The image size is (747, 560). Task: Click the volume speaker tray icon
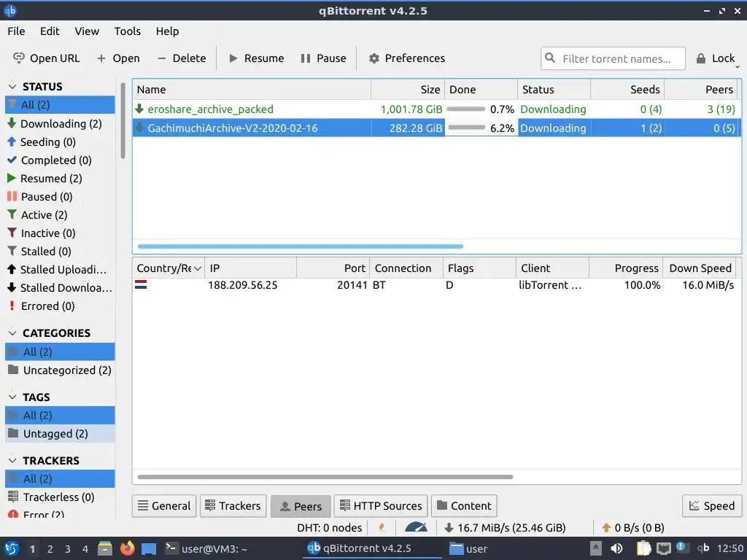[x=616, y=548]
